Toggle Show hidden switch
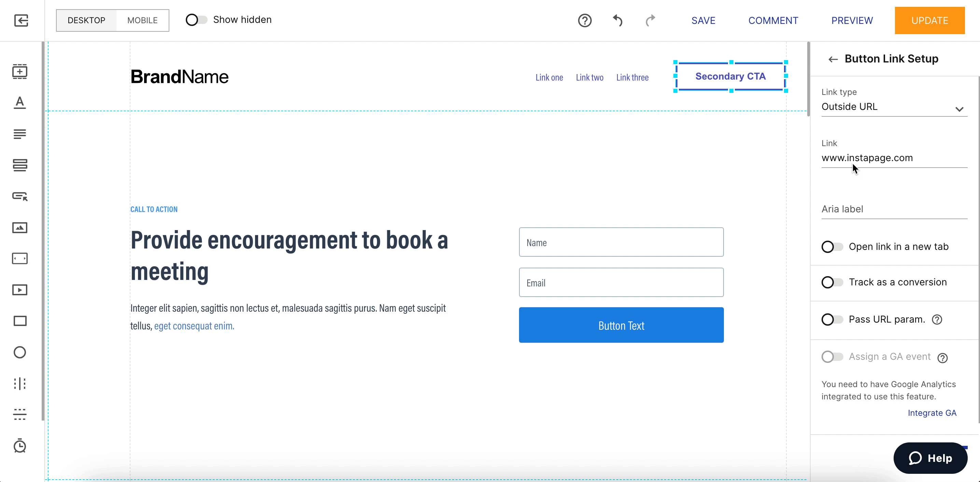The width and height of the screenshot is (980, 482). coord(196,20)
